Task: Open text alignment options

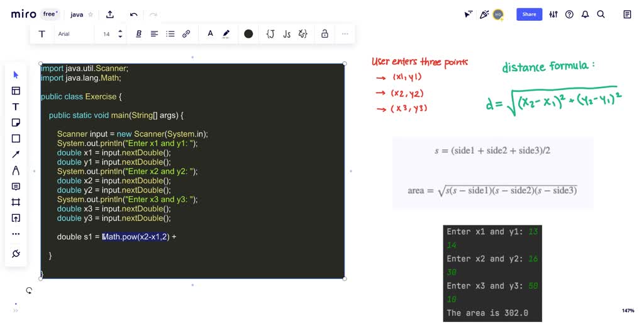Action: click(154, 34)
